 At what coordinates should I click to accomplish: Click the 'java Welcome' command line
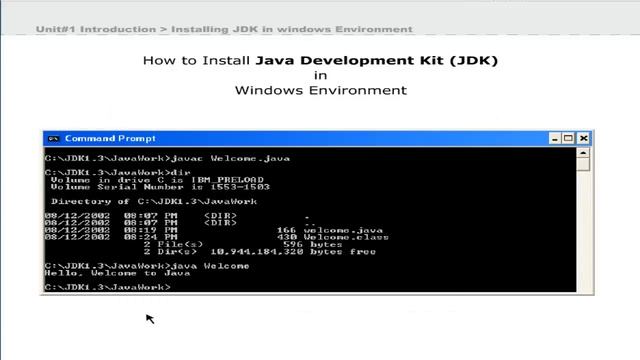(x=147, y=266)
